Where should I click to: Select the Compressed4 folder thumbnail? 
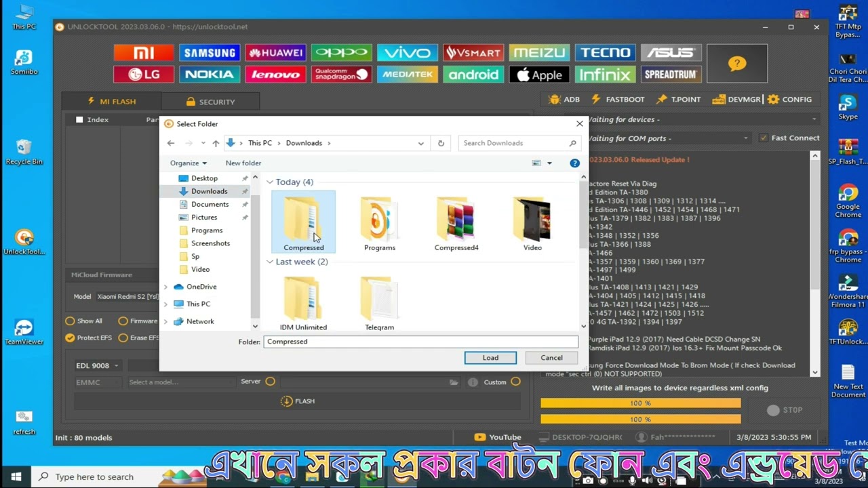click(456, 224)
